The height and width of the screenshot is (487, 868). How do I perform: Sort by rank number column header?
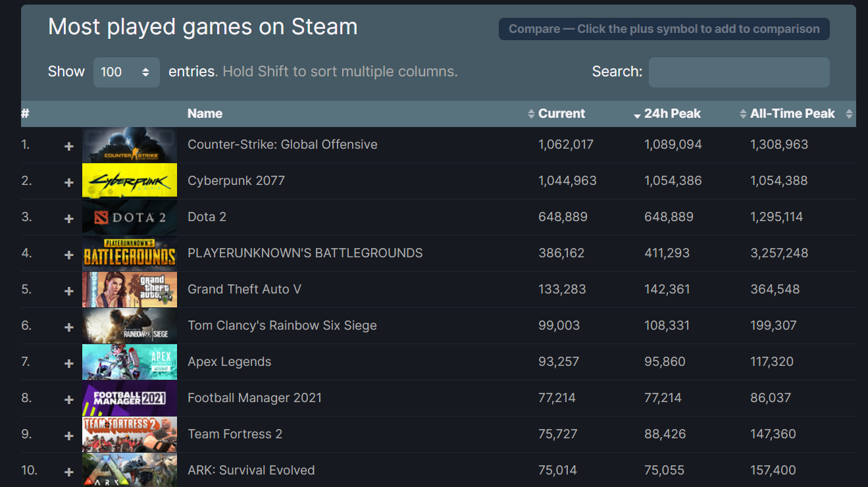coord(25,113)
